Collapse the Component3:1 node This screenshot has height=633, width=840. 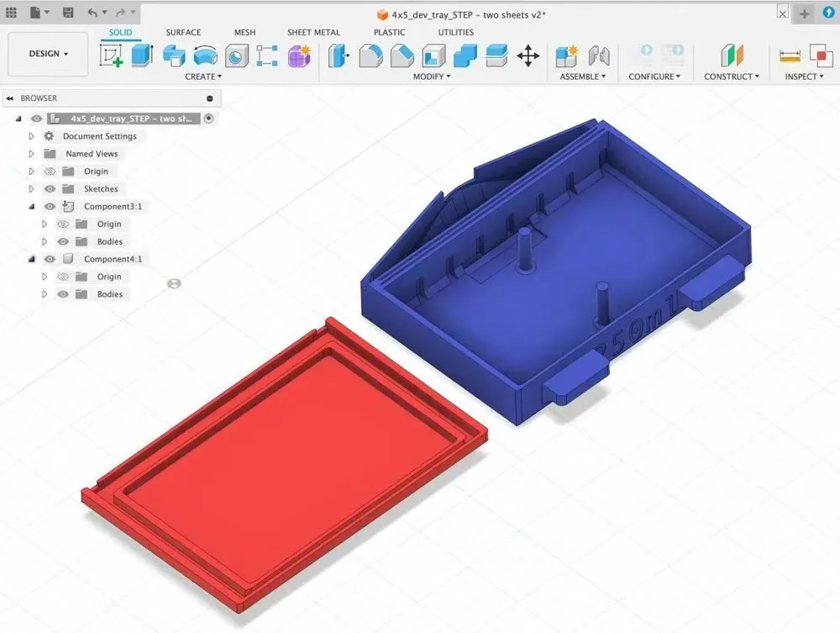[32, 206]
